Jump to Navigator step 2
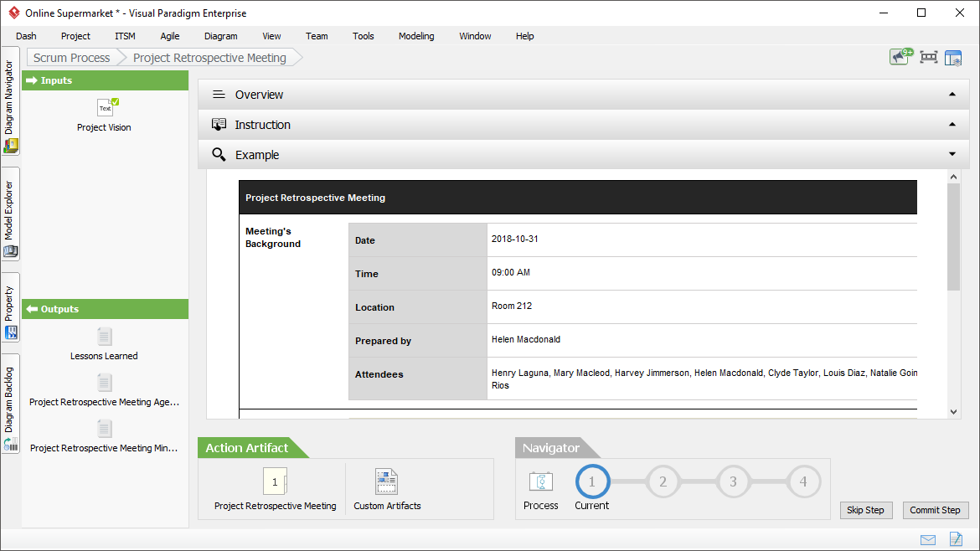980x551 pixels. (663, 481)
